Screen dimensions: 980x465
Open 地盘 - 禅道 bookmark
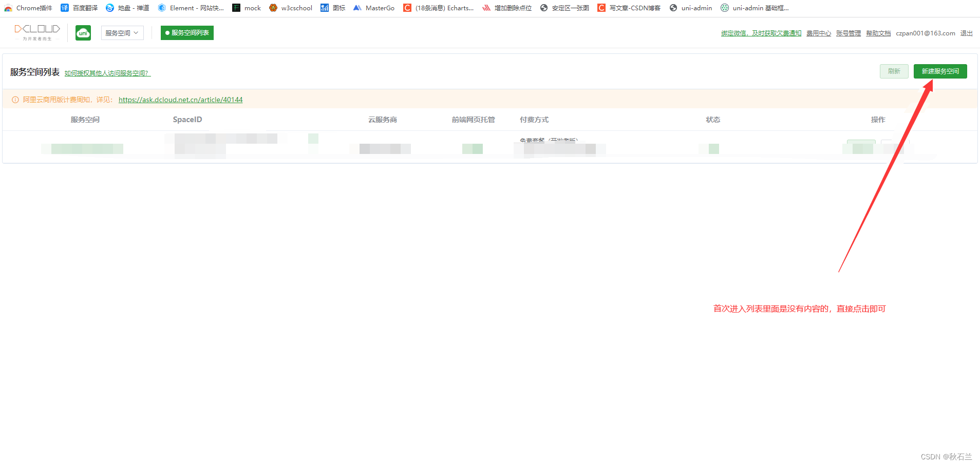click(127, 8)
